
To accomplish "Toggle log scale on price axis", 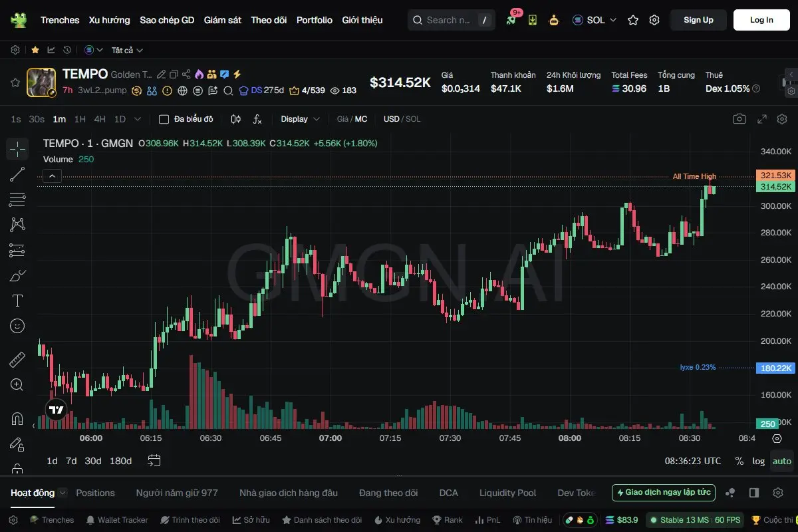I will point(758,461).
